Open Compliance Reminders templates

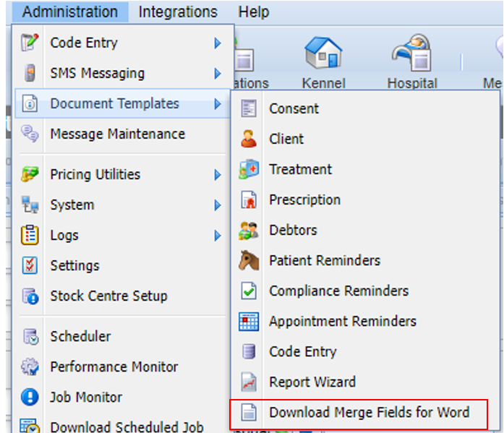click(338, 291)
